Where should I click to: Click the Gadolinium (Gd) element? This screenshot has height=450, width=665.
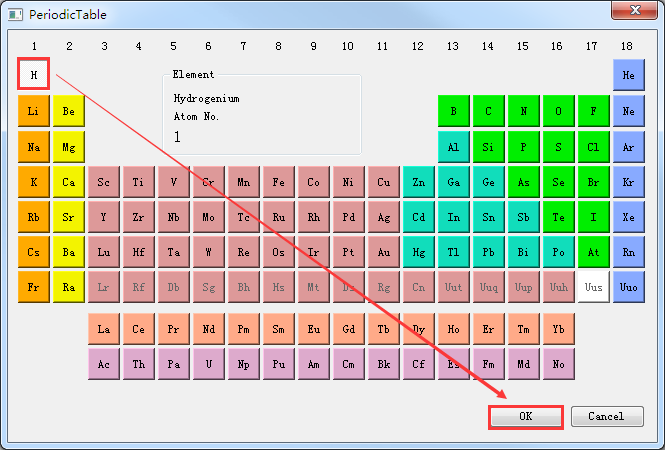click(349, 329)
